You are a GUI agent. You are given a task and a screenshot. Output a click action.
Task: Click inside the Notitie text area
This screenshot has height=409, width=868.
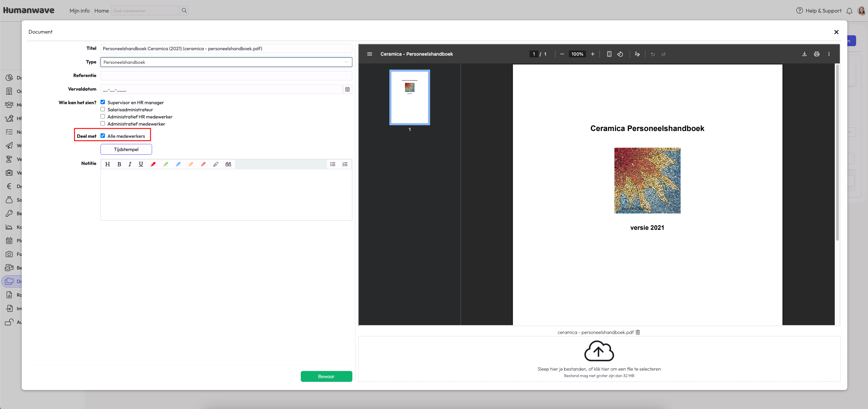coord(226,195)
